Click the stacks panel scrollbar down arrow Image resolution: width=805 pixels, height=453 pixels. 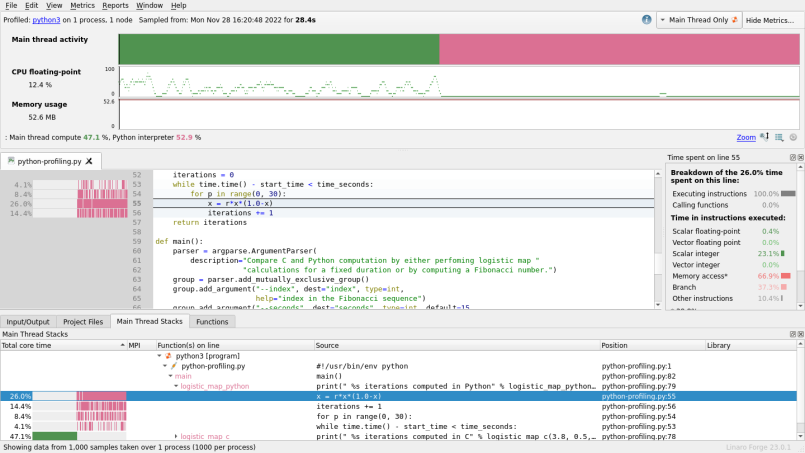(x=800, y=436)
